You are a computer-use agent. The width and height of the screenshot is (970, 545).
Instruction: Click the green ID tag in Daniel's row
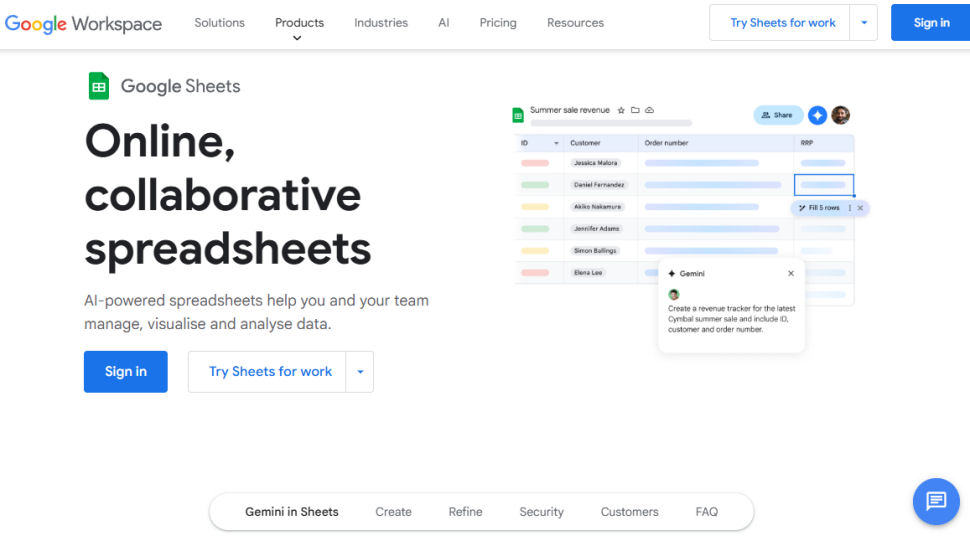point(535,185)
